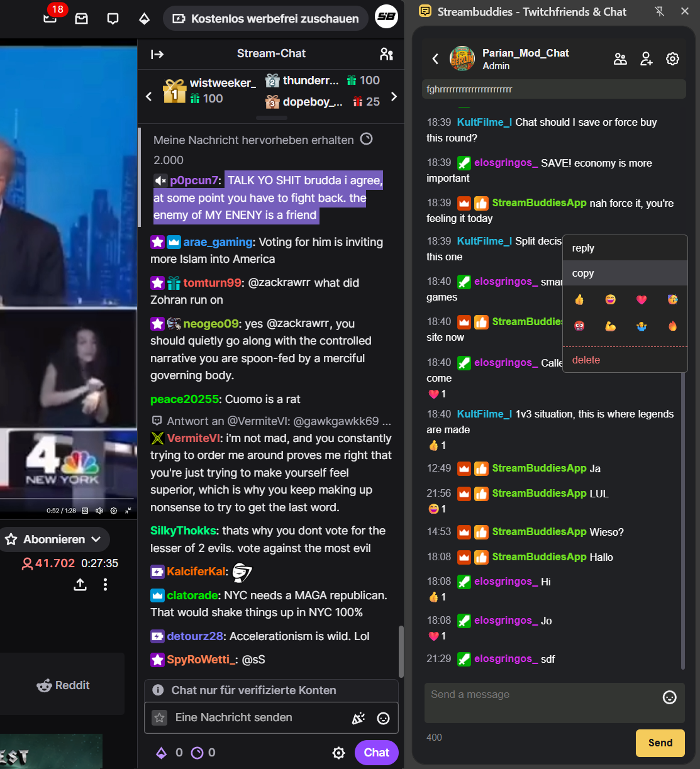Viewport: 700px width, 769px height.
Task: Expand the Abonnieren dropdown
Action: (96, 539)
